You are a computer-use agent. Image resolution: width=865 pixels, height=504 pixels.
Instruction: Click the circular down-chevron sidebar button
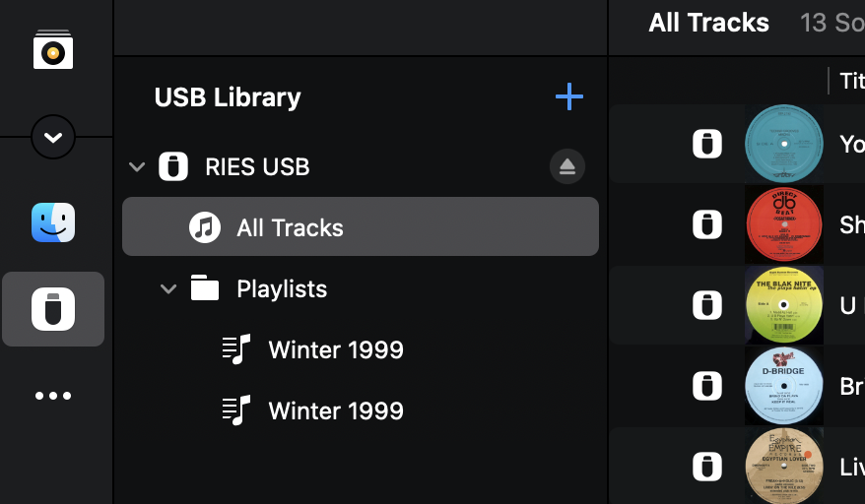tap(53, 138)
